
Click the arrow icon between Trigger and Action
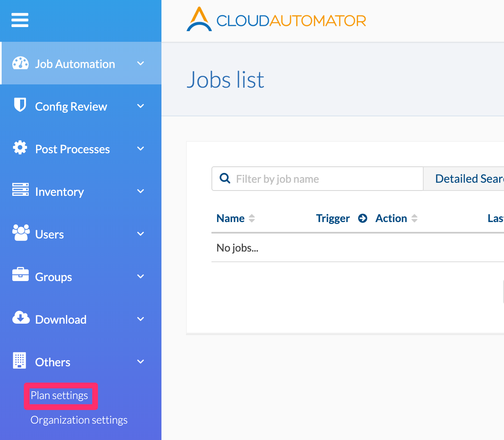(x=363, y=218)
